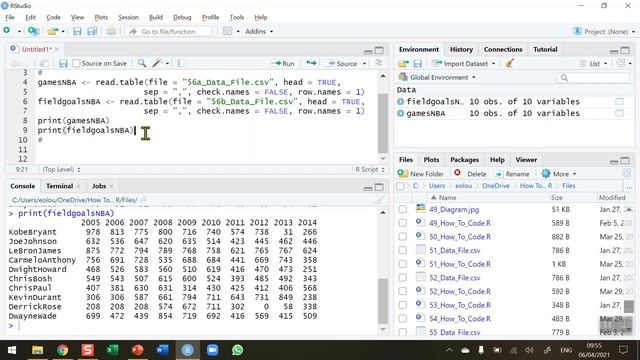Open the Debug menu
Viewport: 640px width, 360px height.
[182, 17]
